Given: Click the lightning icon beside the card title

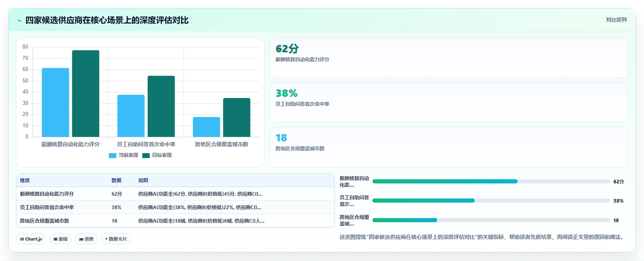Looking at the screenshot, I should [19, 20].
